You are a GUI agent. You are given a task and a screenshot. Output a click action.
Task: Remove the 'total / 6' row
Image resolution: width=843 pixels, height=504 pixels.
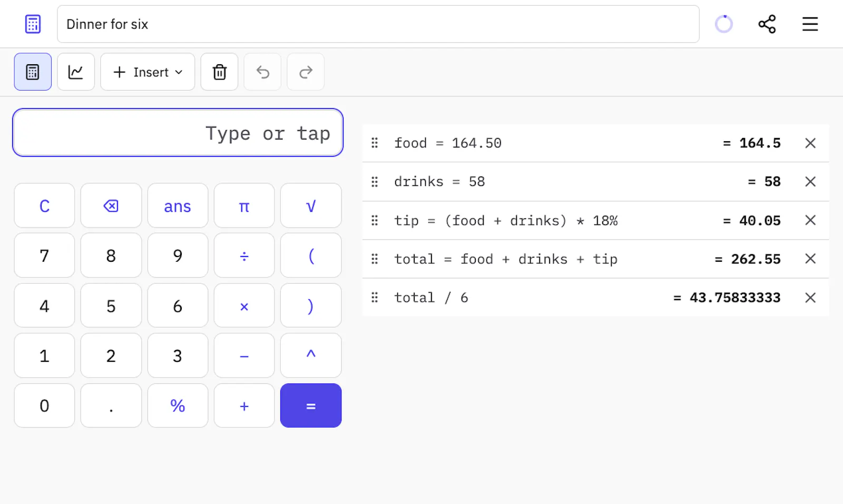(x=810, y=298)
